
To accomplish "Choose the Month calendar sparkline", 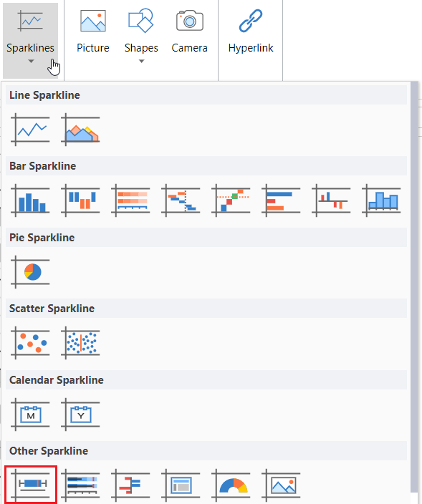I will (x=30, y=414).
